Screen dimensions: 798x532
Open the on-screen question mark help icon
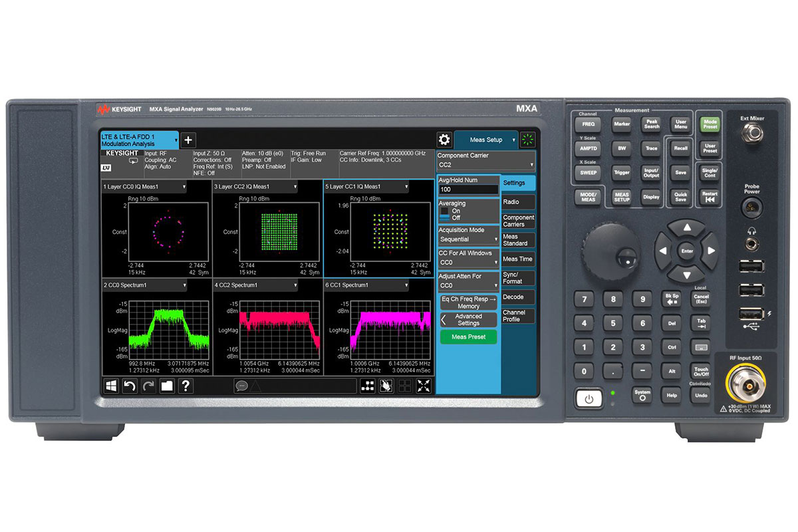tap(186, 386)
